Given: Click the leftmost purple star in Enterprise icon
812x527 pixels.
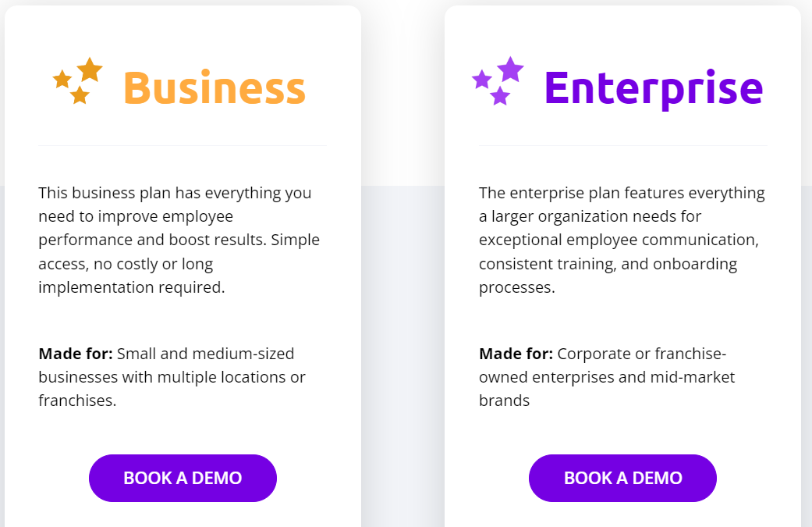Looking at the screenshot, I should point(482,79).
